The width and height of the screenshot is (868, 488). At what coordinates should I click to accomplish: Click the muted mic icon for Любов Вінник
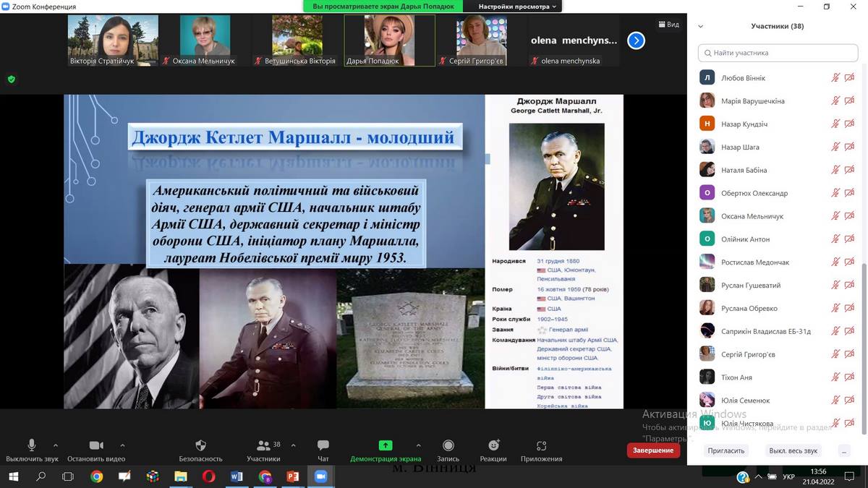point(835,77)
